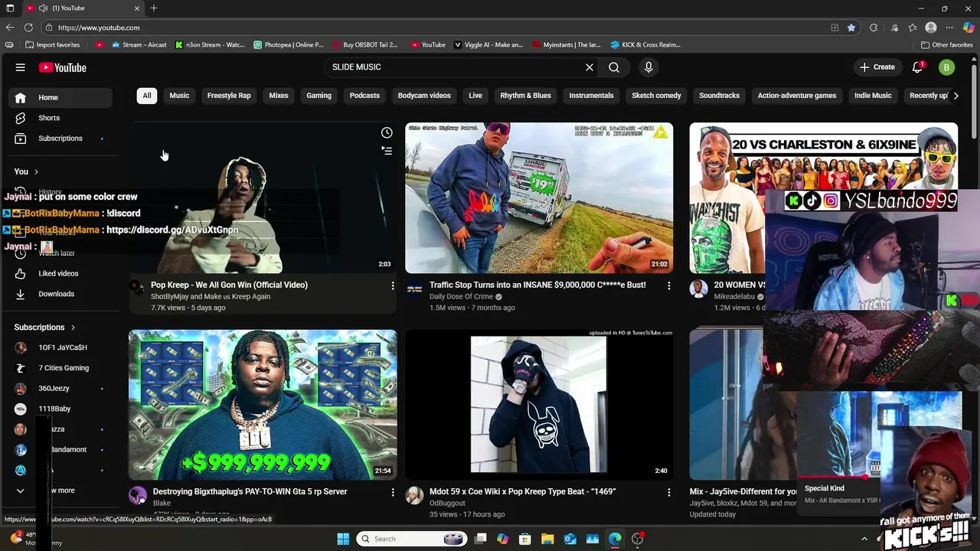Clear the SLIDE MUSIC search text

[590, 67]
